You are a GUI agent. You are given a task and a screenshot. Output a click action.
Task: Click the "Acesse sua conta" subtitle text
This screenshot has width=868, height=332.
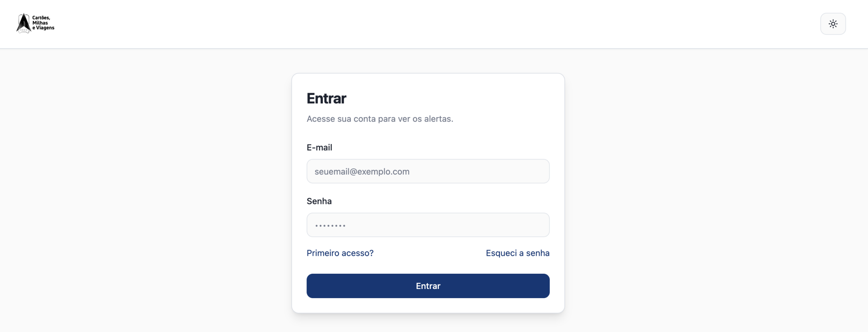pyautogui.click(x=380, y=119)
